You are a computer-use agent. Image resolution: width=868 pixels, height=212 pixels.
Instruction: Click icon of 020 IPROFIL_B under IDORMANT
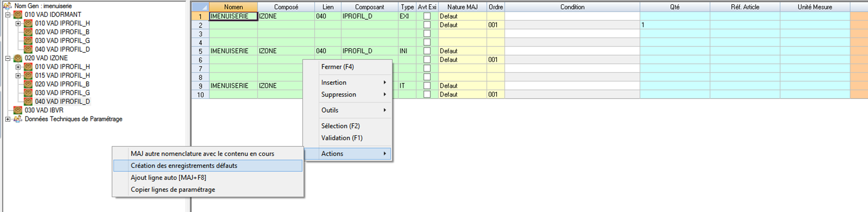pos(28,32)
